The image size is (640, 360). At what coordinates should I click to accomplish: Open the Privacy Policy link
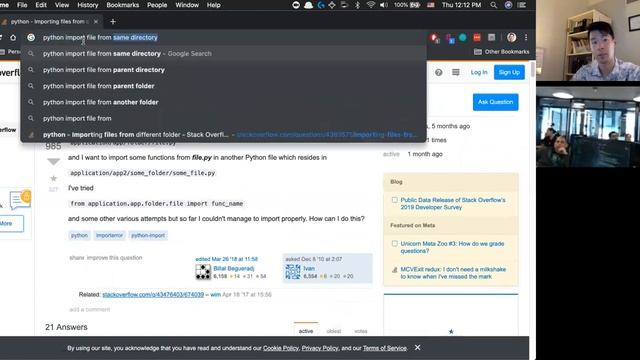coord(320,348)
